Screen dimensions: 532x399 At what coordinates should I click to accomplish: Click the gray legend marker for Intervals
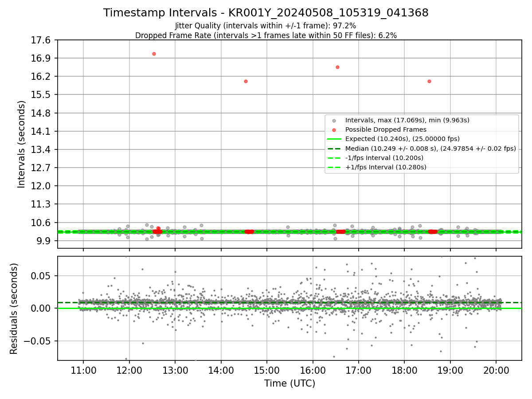334,121
